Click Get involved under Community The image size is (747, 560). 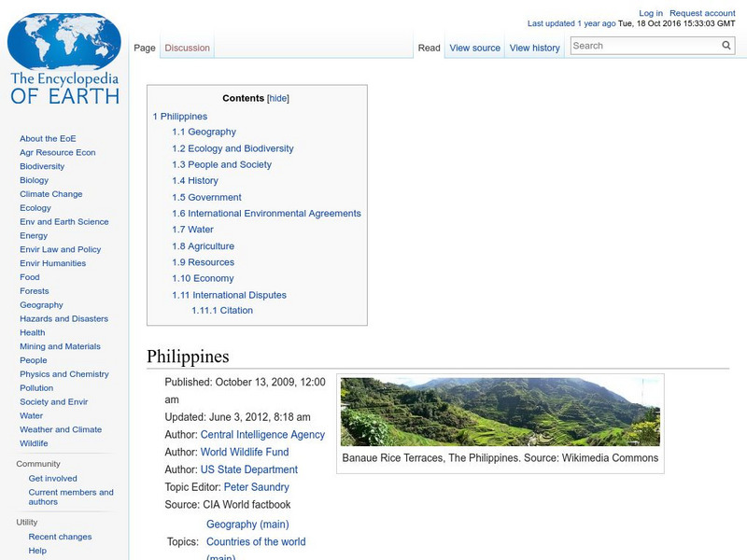coord(53,478)
